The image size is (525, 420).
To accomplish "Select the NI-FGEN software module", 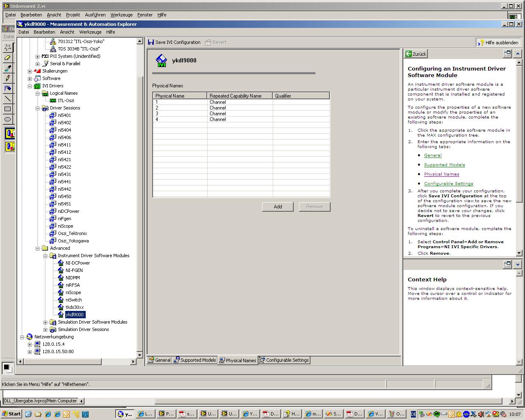I will tap(74, 270).
